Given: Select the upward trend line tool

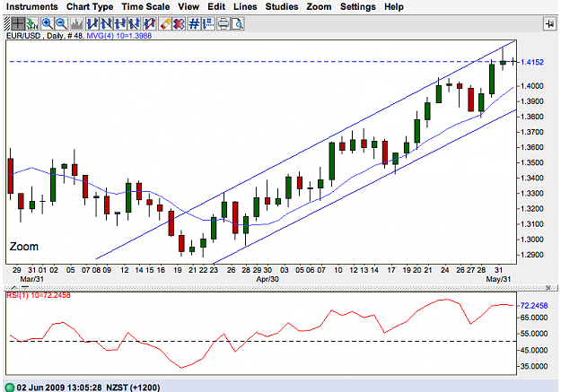Looking at the screenshot, I should 92,24.
